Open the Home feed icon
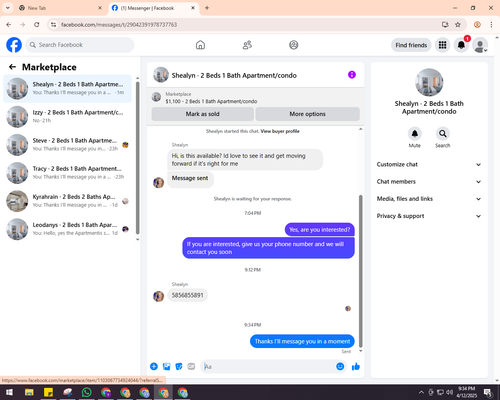The height and width of the screenshot is (400, 500). pyautogui.click(x=200, y=45)
